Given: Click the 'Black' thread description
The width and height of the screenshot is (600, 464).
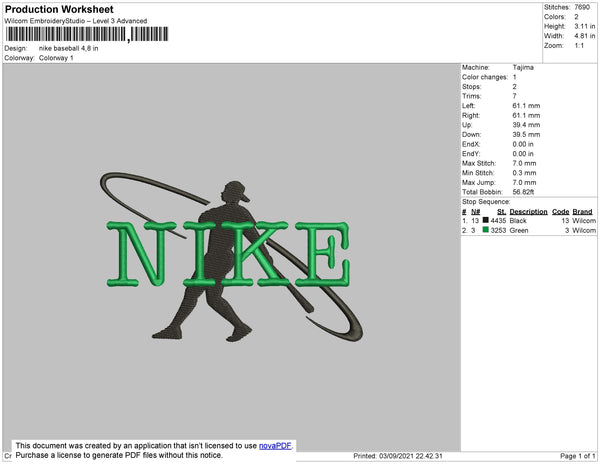Looking at the screenshot, I should pos(518,221).
